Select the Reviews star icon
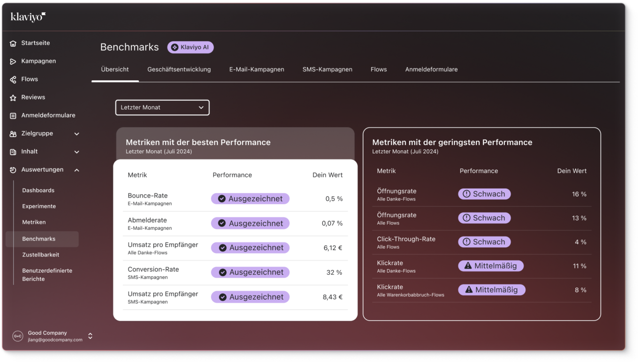 pos(13,98)
